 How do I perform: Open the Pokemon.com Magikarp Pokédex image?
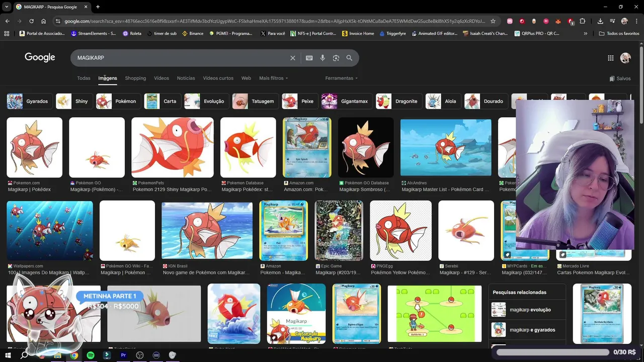34,147
